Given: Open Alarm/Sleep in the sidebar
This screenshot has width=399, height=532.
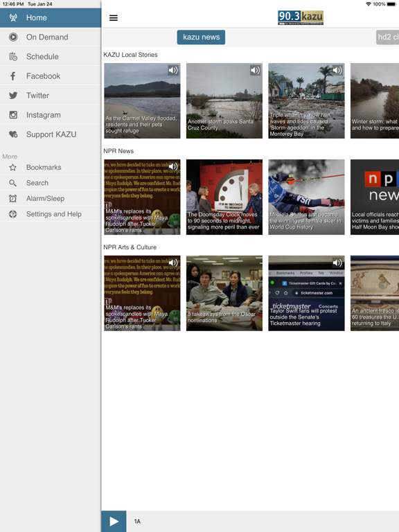Looking at the screenshot, I should click(x=51, y=199).
